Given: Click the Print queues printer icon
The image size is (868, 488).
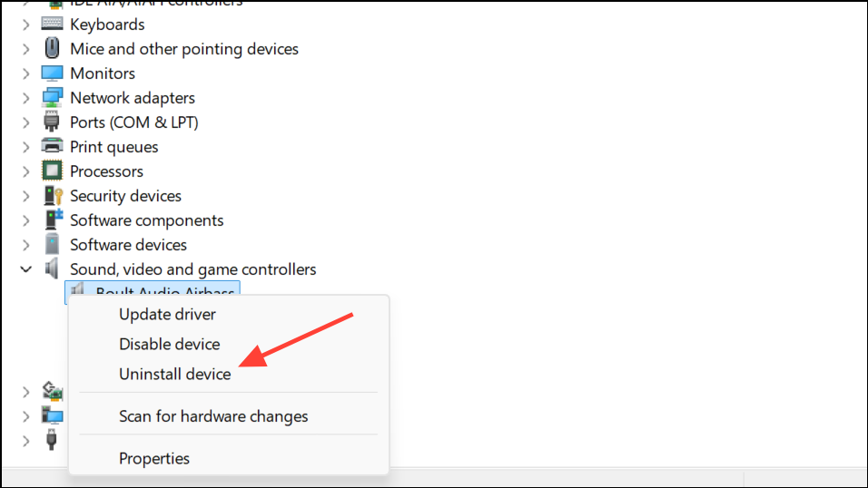Looking at the screenshot, I should click(52, 146).
